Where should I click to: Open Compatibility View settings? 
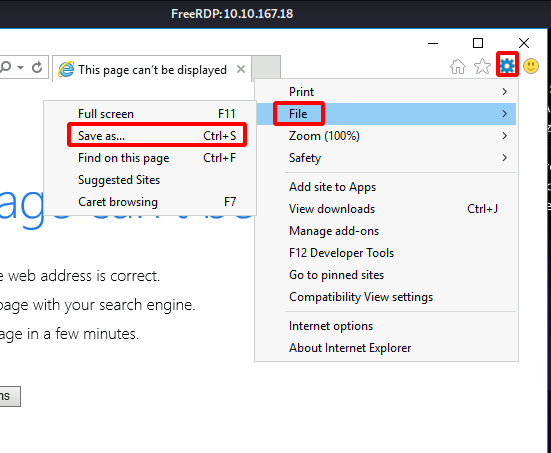(386, 297)
